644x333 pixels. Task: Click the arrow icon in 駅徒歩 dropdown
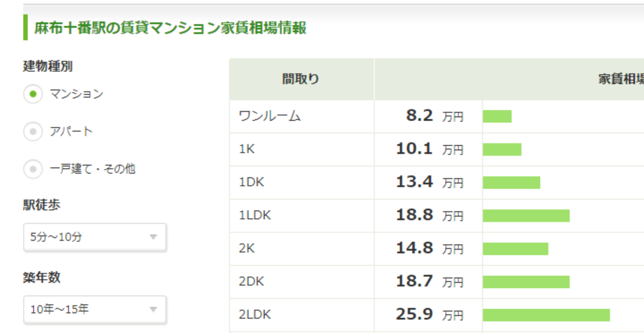[x=153, y=237]
